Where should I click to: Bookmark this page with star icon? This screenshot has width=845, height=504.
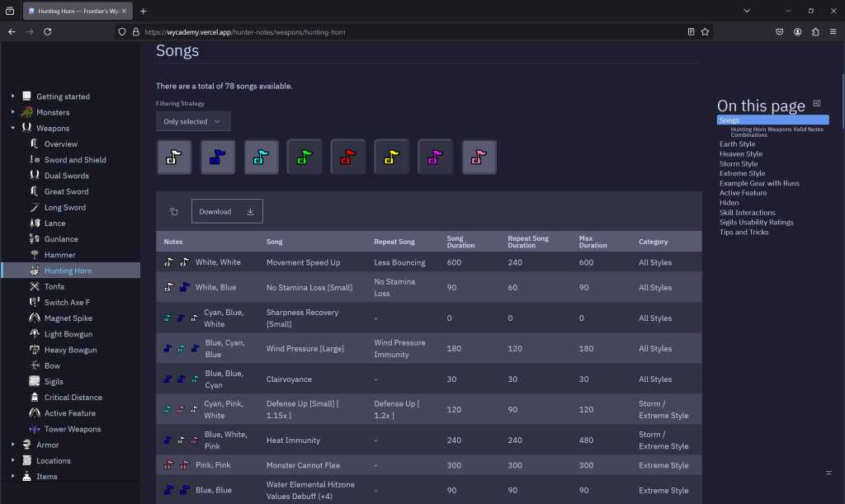click(705, 32)
